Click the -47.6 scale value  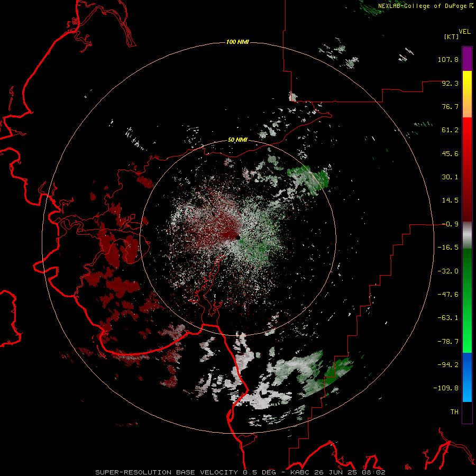(x=448, y=295)
